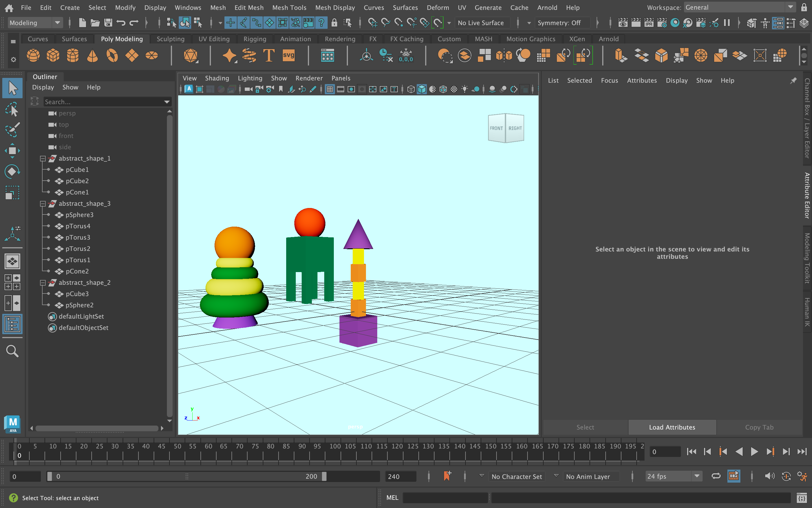Viewport: 812px width, 508px height.
Task: Click the Redo arrow icon
Action: click(x=134, y=23)
